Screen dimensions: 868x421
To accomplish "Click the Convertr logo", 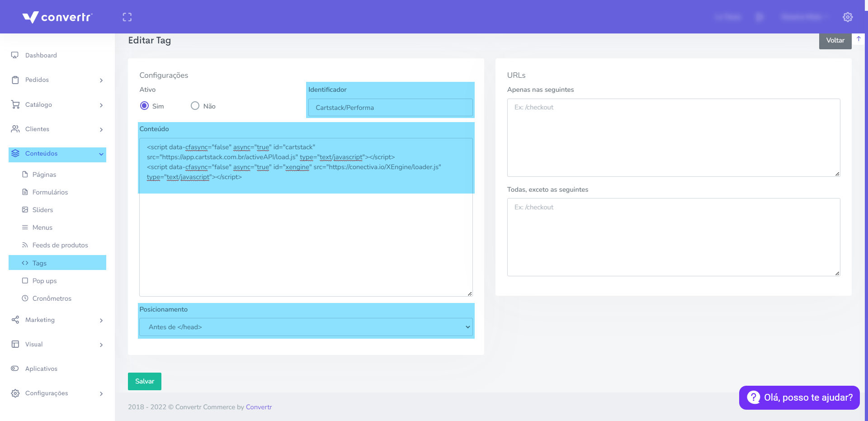I will (57, 17).
